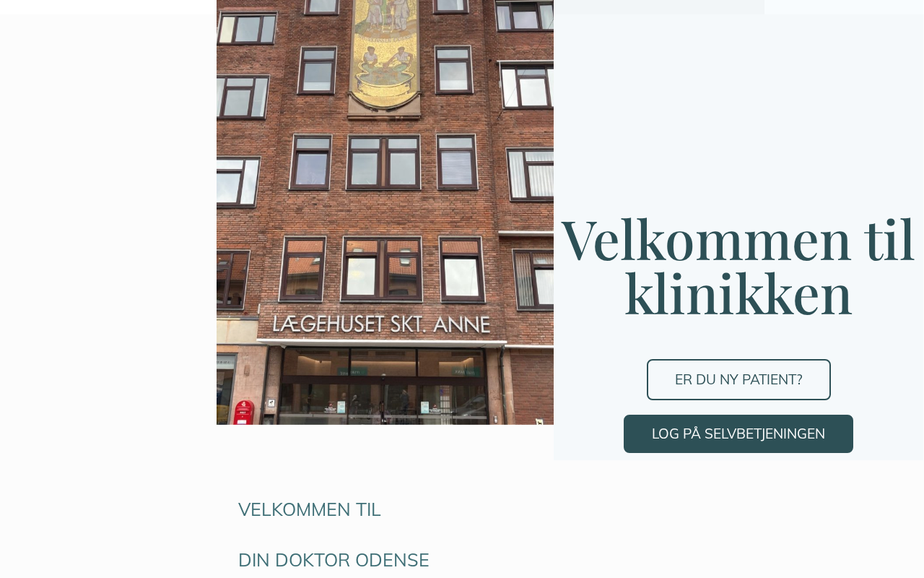Click the 'ER DU NY PATIENT?' button

click(x=738, y=379)
